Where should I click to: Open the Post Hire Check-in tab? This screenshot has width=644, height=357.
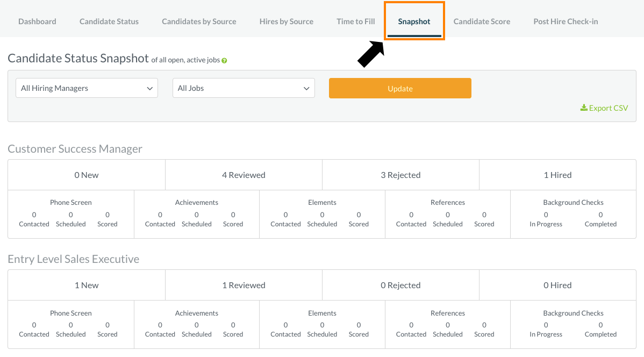point(566,22)
